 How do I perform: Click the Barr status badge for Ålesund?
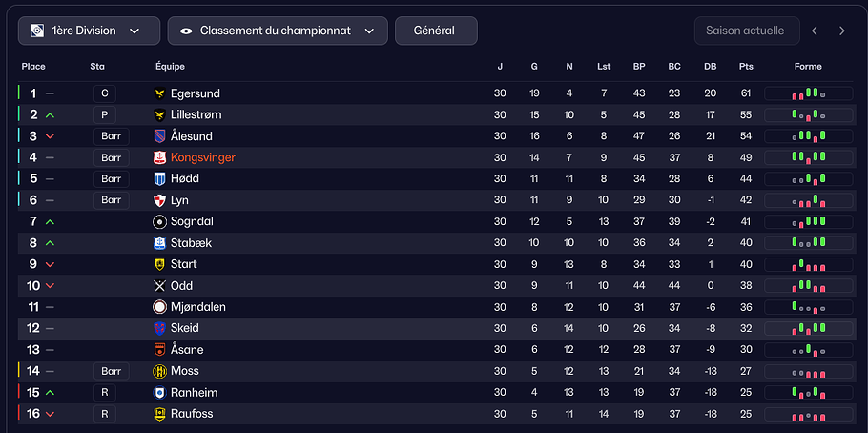point(111,136)
